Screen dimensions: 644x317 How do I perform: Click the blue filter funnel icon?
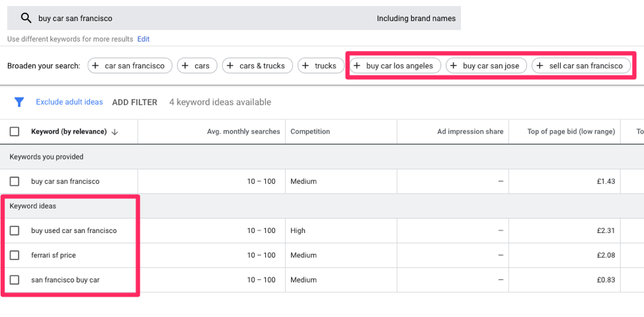19,102
